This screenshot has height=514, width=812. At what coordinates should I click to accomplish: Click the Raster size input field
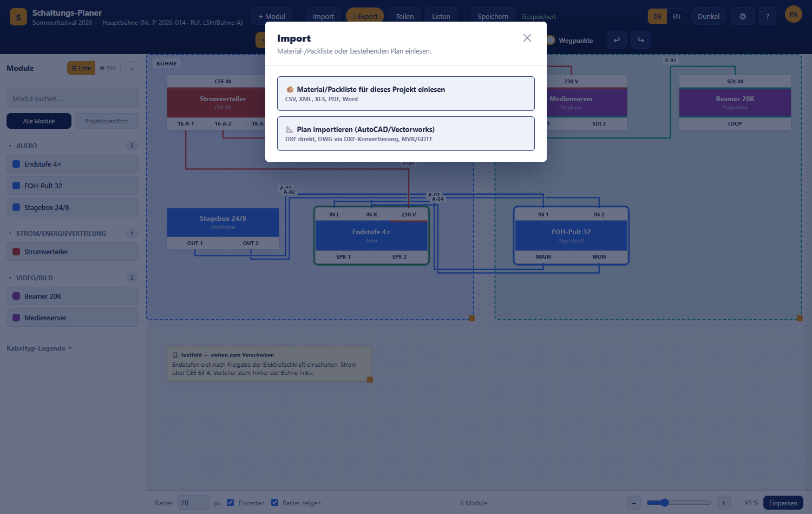click(193, 503)
